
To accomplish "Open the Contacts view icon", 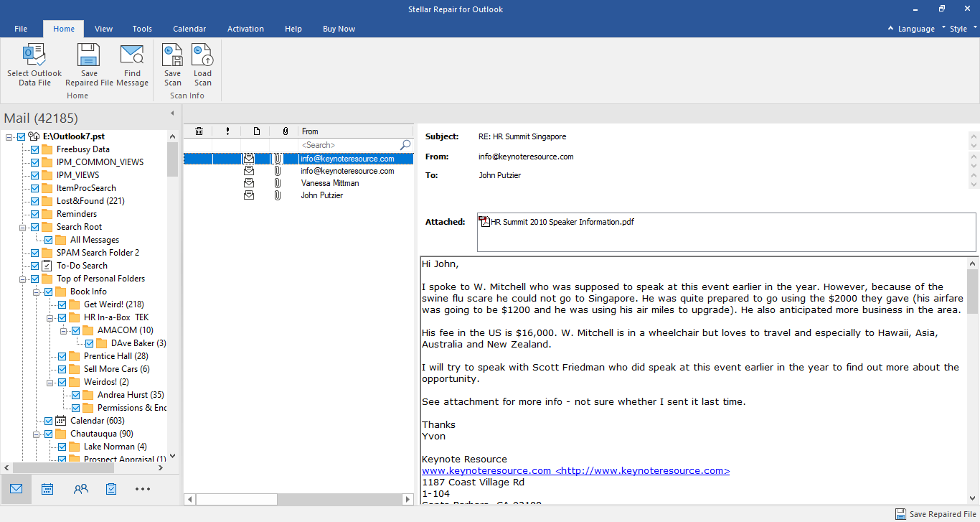I will pyautogui.click(x=80, y=488).
